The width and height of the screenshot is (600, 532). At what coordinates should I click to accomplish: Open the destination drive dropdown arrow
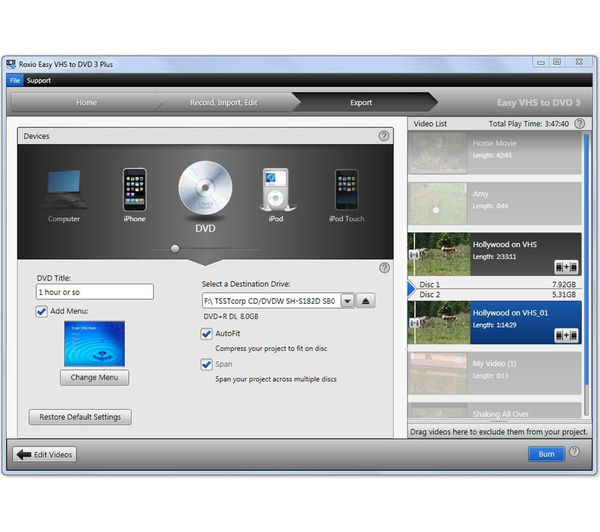(x=347, y=301)
